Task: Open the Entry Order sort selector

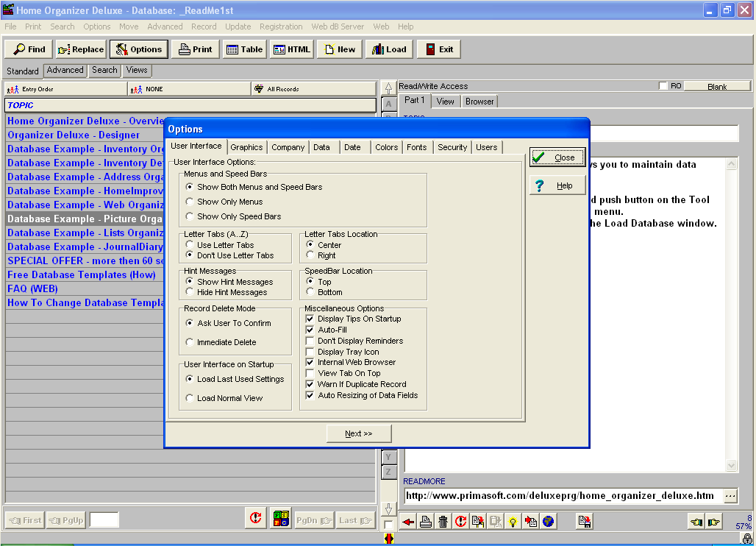Action: 65,89
